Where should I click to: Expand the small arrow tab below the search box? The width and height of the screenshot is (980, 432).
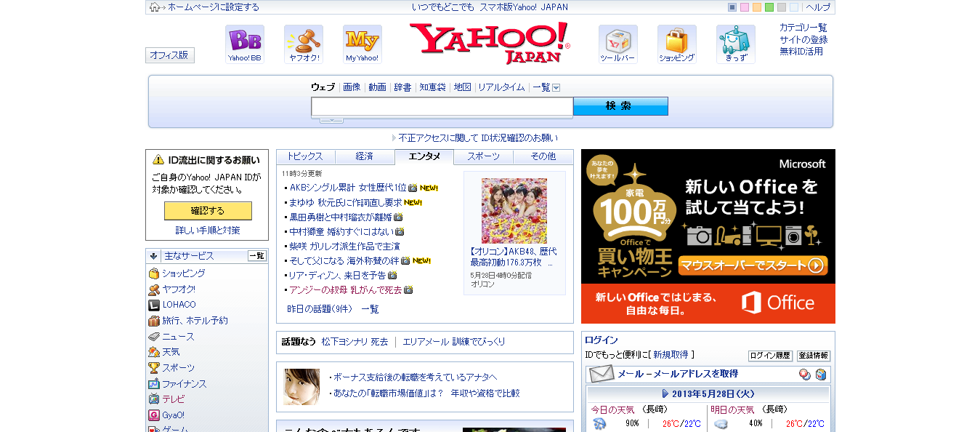click(x=331, y=120)
